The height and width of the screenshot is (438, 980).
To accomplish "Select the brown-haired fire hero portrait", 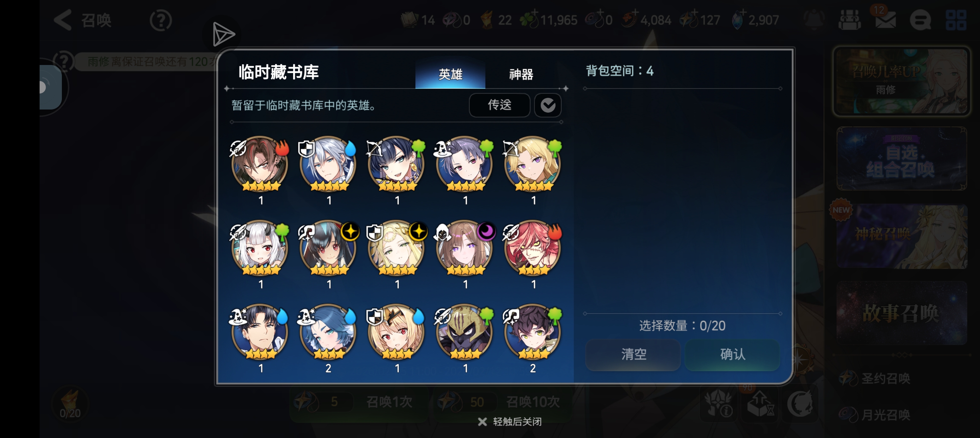I will (x=260, y=164).
